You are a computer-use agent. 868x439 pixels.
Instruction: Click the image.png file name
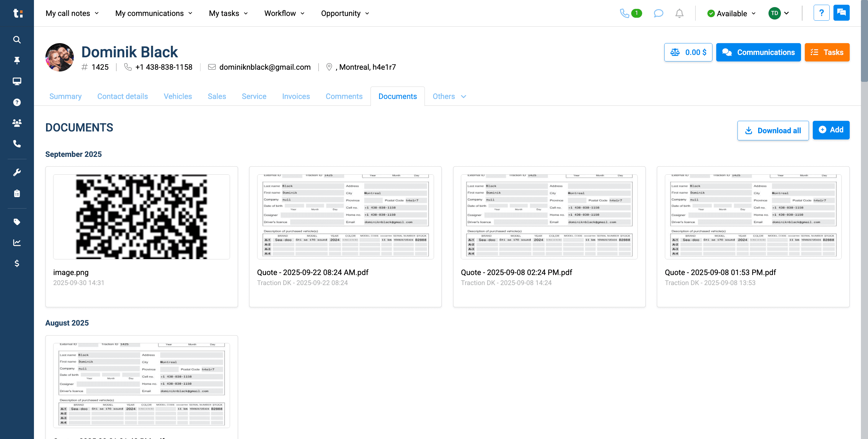click(x=71, y=272)
